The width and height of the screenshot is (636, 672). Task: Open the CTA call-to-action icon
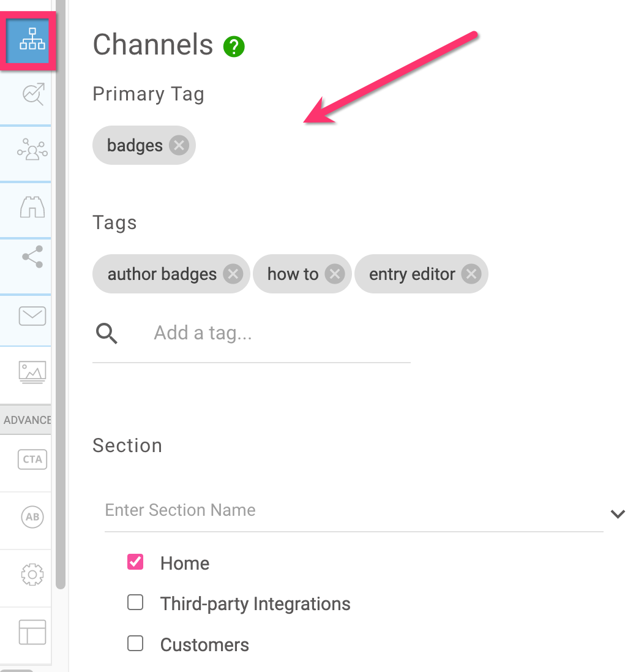(x=32, y=459)
